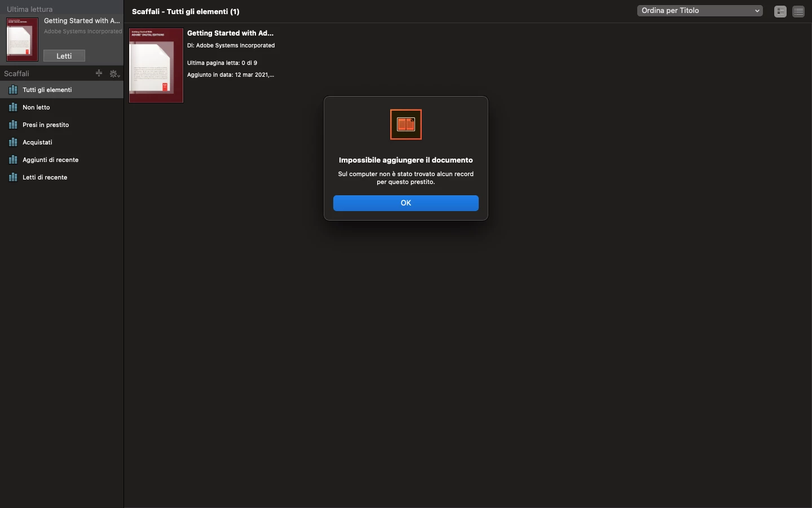Click Adobe Systems Incorporated text in Ultima lettura

click(x=83, y=32)
